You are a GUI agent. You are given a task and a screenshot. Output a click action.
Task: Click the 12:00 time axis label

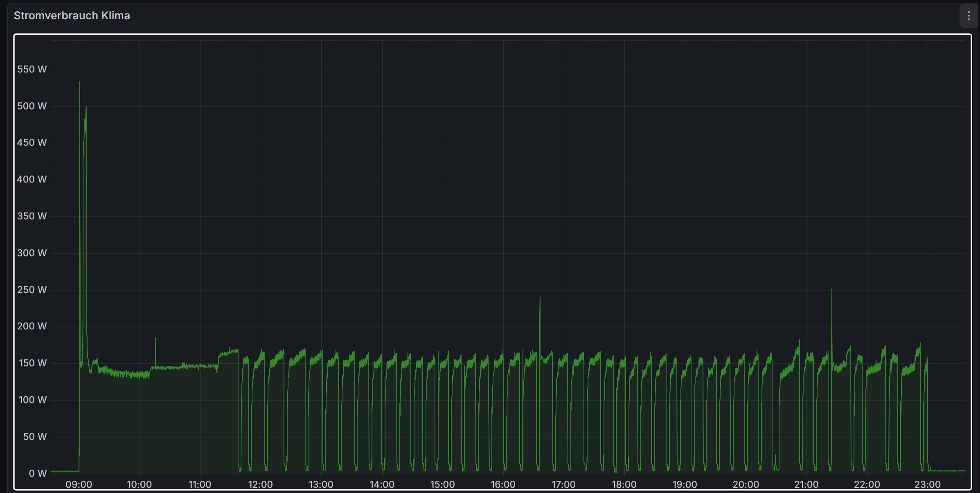[260, 484]
